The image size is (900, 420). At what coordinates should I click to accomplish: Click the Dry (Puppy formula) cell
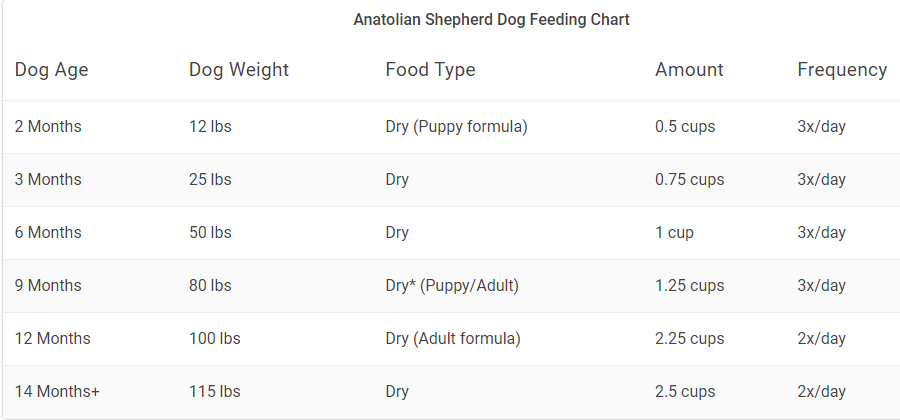pos(456,127)
